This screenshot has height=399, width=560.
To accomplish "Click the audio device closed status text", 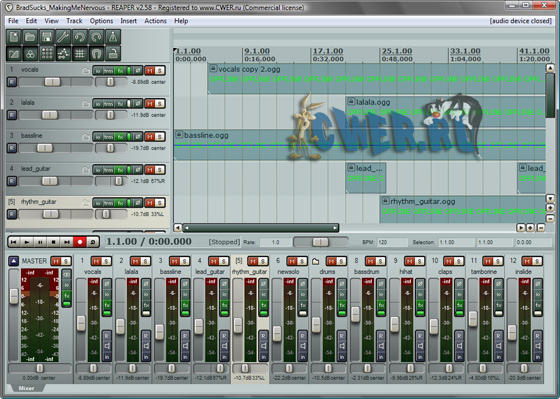I will coord(521,21).
